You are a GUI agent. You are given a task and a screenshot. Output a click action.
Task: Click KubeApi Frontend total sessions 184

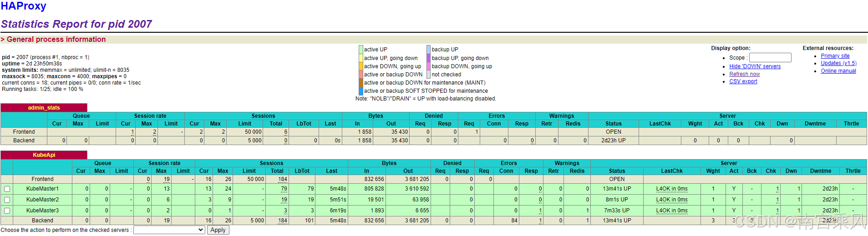pos(283,179)
